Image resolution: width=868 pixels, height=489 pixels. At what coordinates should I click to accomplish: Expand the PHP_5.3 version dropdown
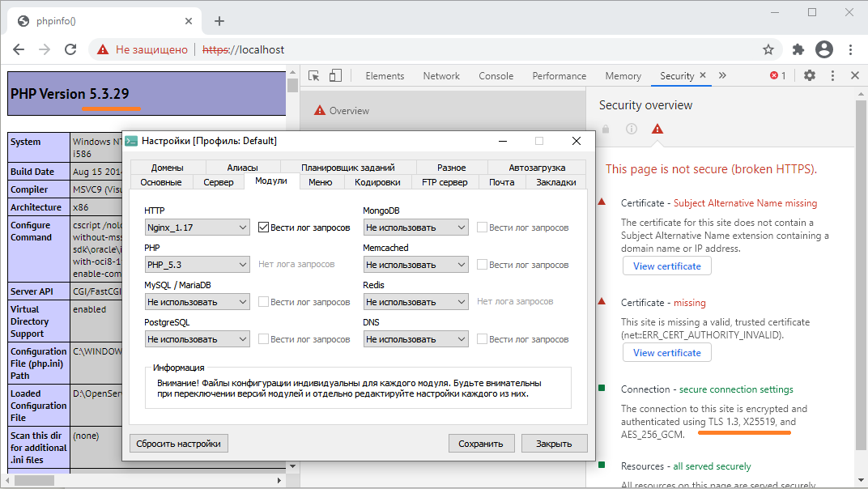(197, 265)
